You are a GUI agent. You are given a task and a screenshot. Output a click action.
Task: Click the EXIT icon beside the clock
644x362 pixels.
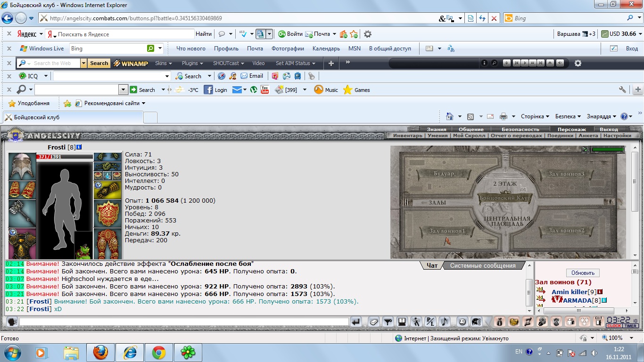(x=599, y=322)
